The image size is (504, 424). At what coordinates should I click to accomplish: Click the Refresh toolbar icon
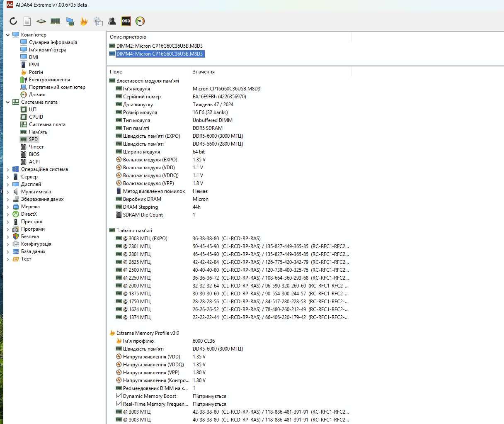13,21
